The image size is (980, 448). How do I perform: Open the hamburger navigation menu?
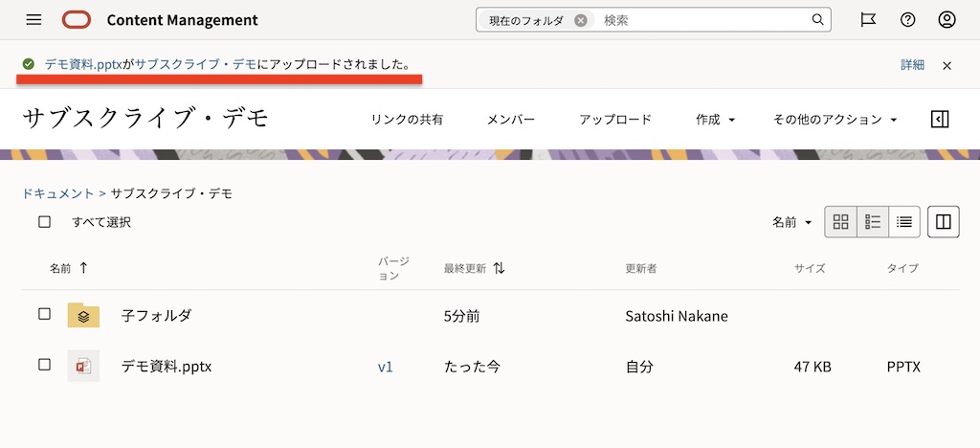coord(33,20)
